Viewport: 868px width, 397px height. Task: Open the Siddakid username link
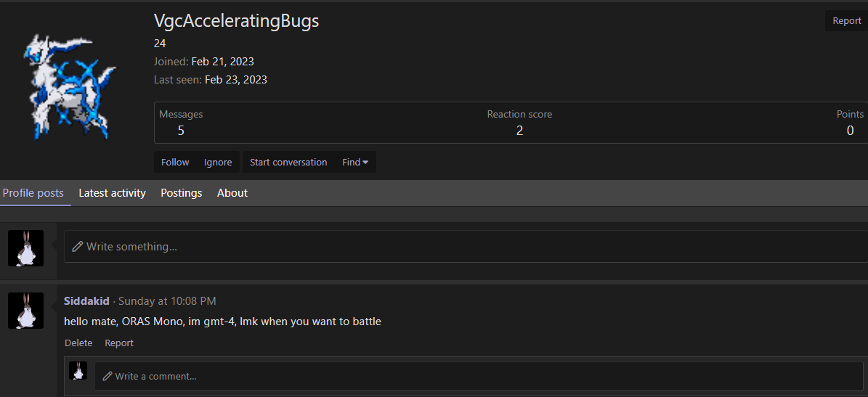tap(87, 301)
